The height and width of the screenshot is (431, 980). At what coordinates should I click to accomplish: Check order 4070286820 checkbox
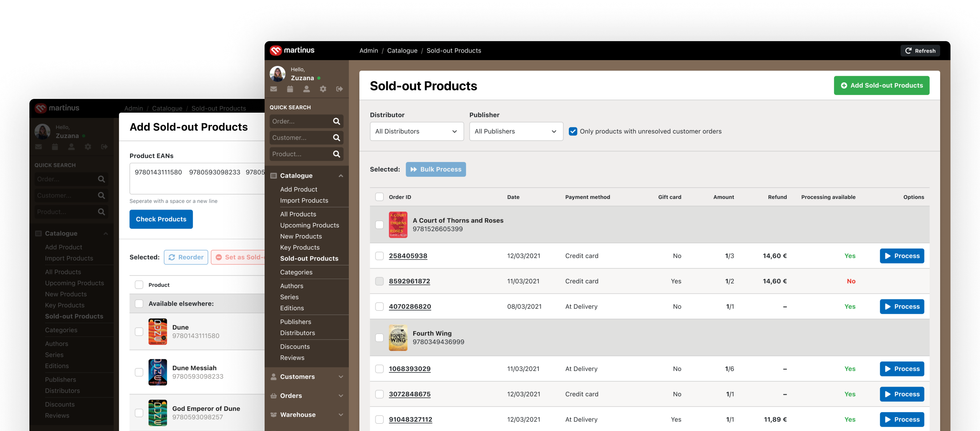point(379,306)
